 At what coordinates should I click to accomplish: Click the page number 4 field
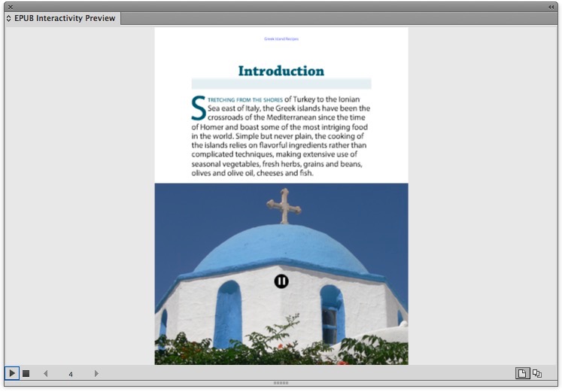tap(71, 374)
